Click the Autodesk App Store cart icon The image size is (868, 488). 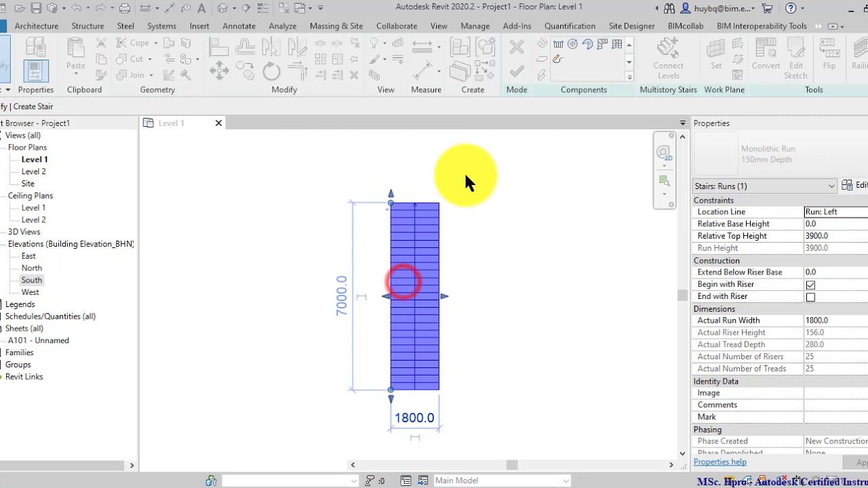768,9
